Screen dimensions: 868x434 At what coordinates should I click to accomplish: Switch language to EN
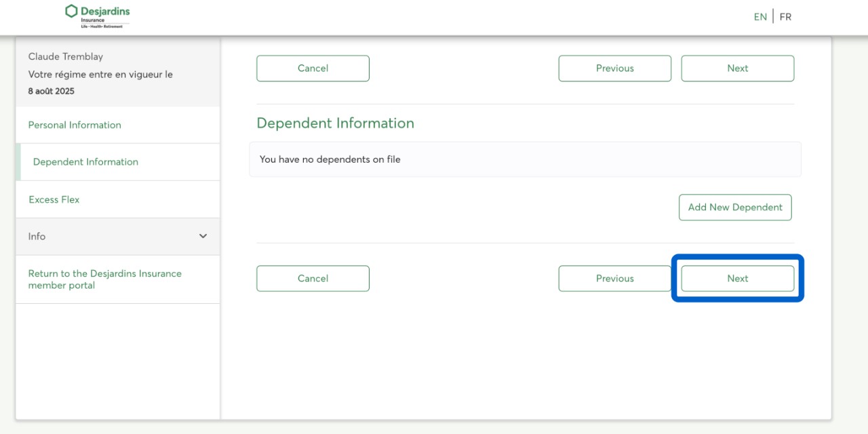coord(760,17)
